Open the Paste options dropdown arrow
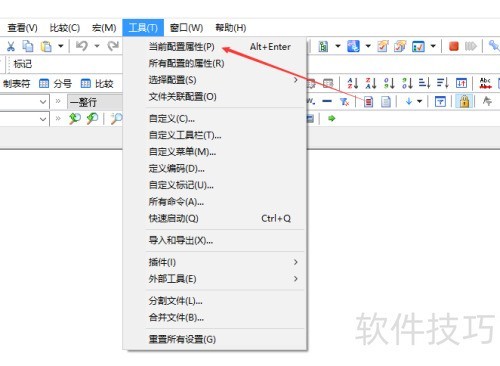Image resolution: width=500 pixels, height=366 pixels. click(x=61, y=46)
